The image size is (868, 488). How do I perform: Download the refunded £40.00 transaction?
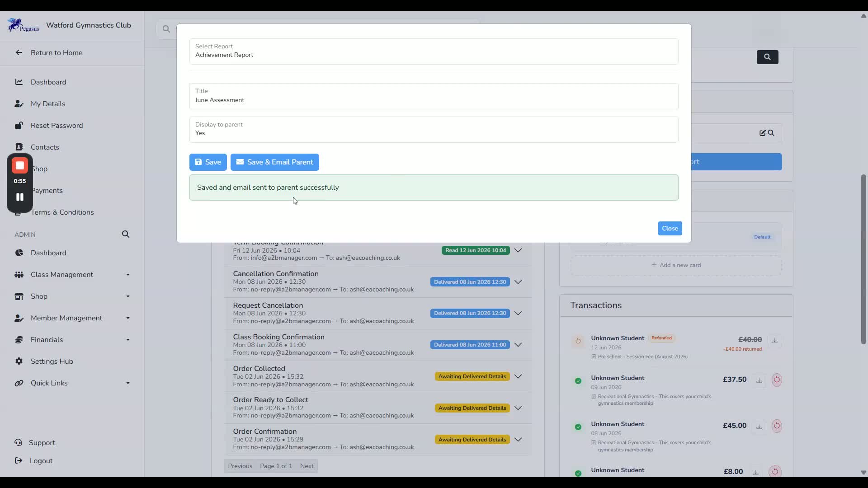[774, 341]
